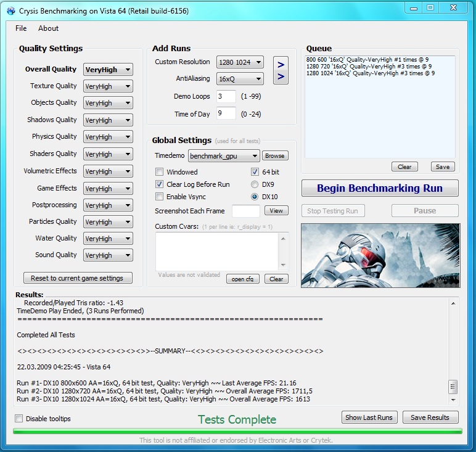This screenshot has width=476, height=452.
Task: Open Physics Quality dropdown
Action: [x=108, y=137]
